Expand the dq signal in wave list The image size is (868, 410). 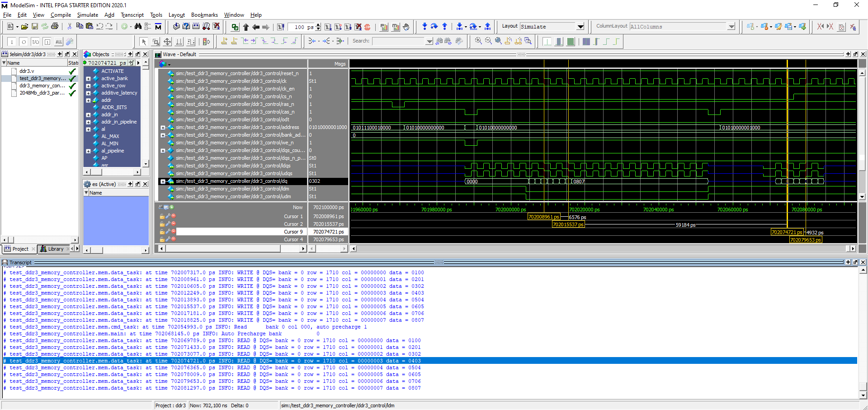click(163, 181)
